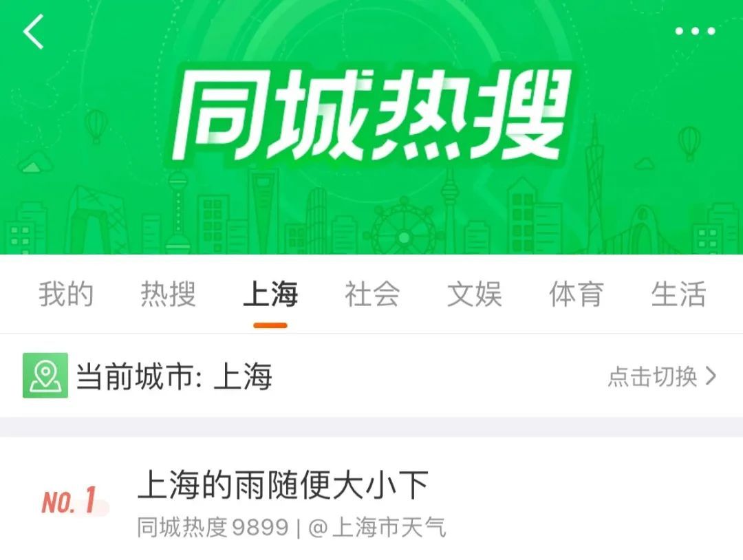Open the three-dot more options menu

pyautogui.click(x=695, y=31)
